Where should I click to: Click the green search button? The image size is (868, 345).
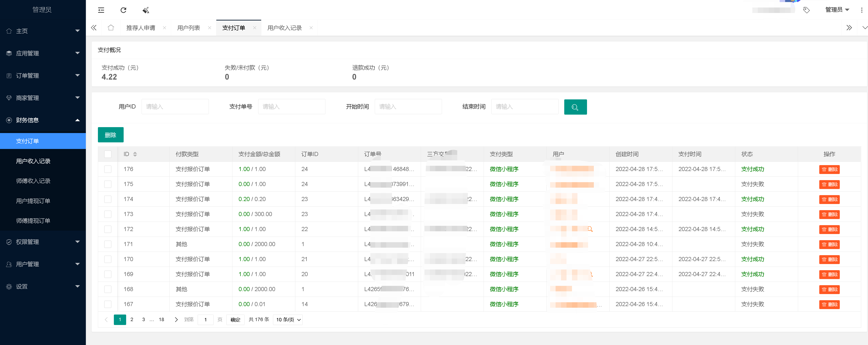[575, 107]
